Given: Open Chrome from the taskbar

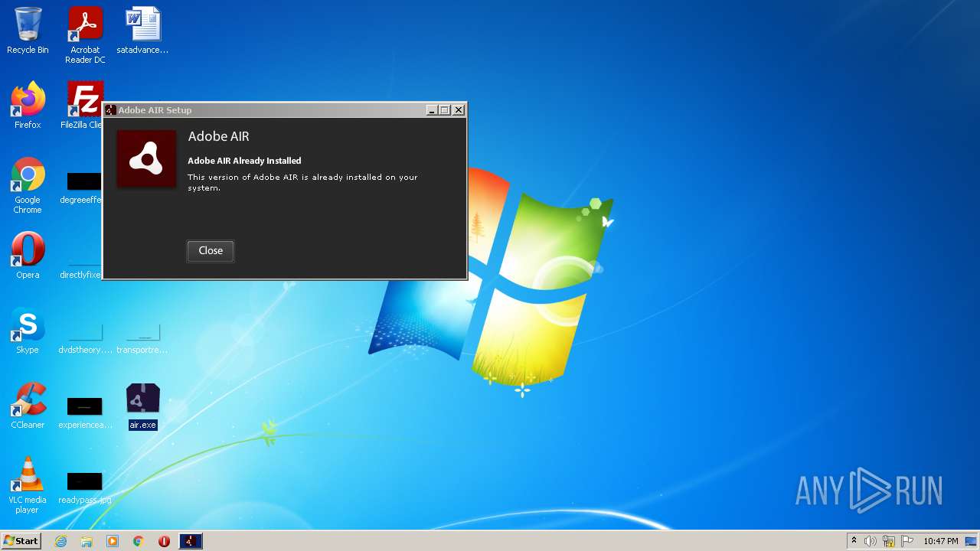Looking at the screenshot, I should [139, 541].
